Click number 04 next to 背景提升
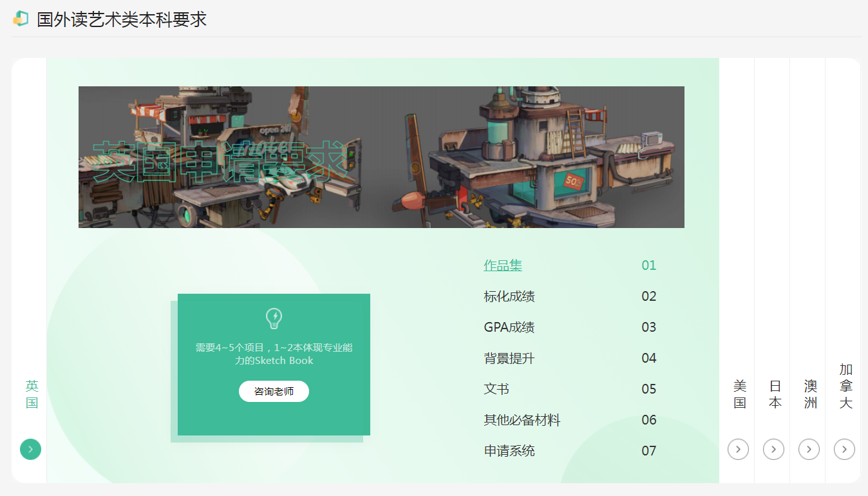The width and height of the screenshot is (868, 496). point(648,358)
